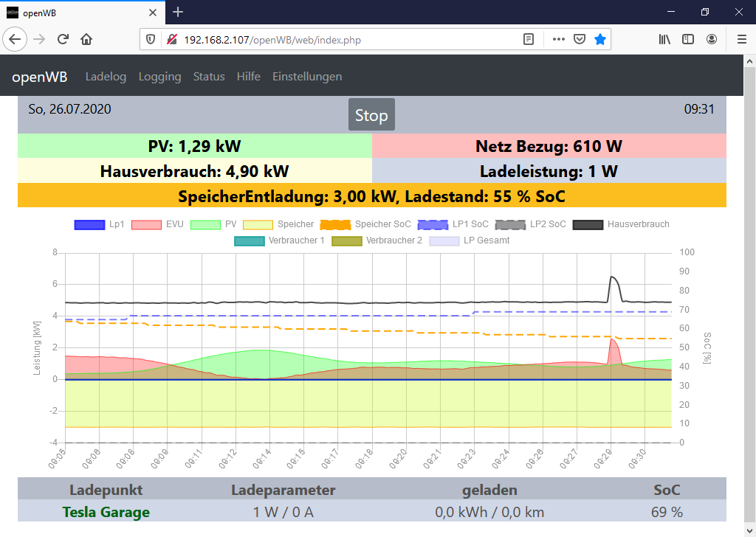Show the browser sidebar
This screenshot has width=756, height=537.
688,39
